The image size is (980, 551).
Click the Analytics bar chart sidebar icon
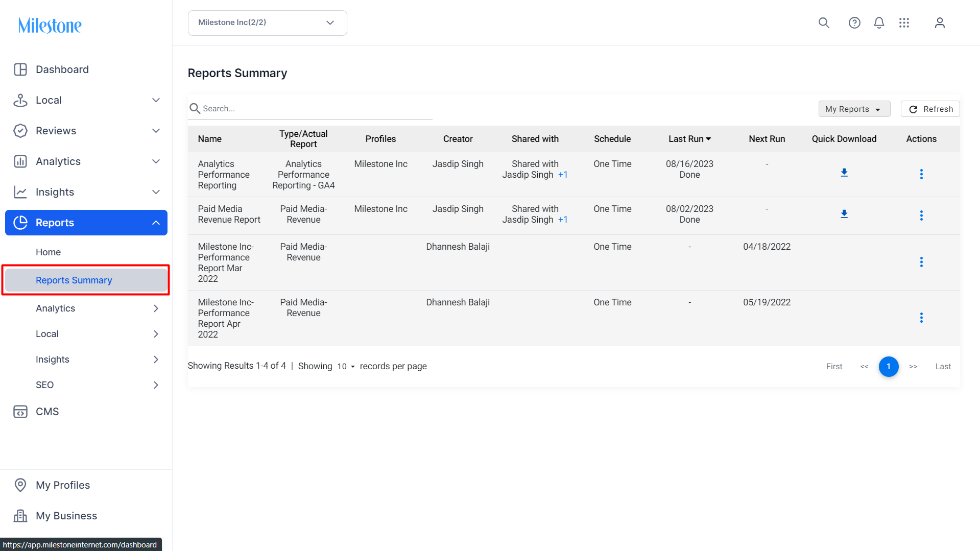[x=20, y=161]
